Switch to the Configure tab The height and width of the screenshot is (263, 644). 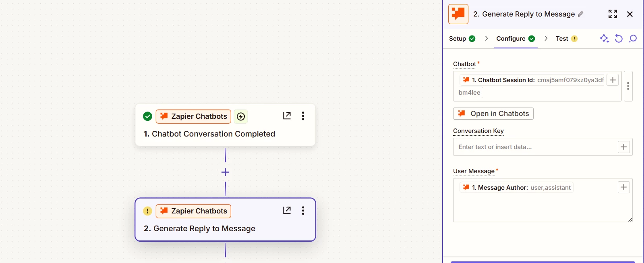[x=516, y=39]
